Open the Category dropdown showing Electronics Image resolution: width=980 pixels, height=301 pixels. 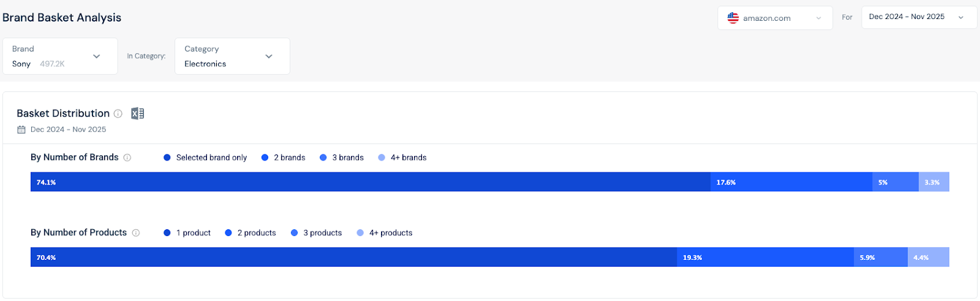tap(232, 56)
